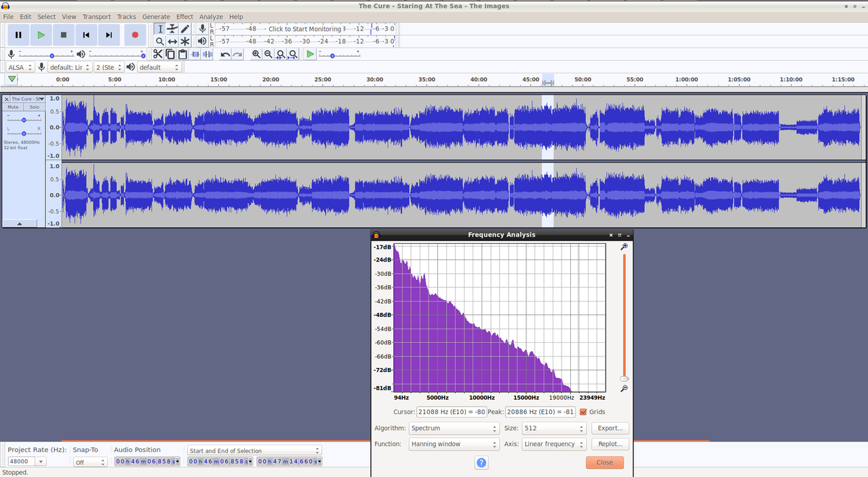This screenshot has width=868, height=477.
Task: Open the Size '512' dropdown
Action: click(x=554, y=428)
